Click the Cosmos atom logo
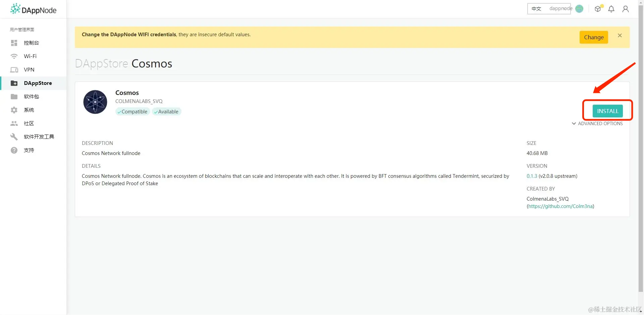644x315 pixels. point(95,102)
